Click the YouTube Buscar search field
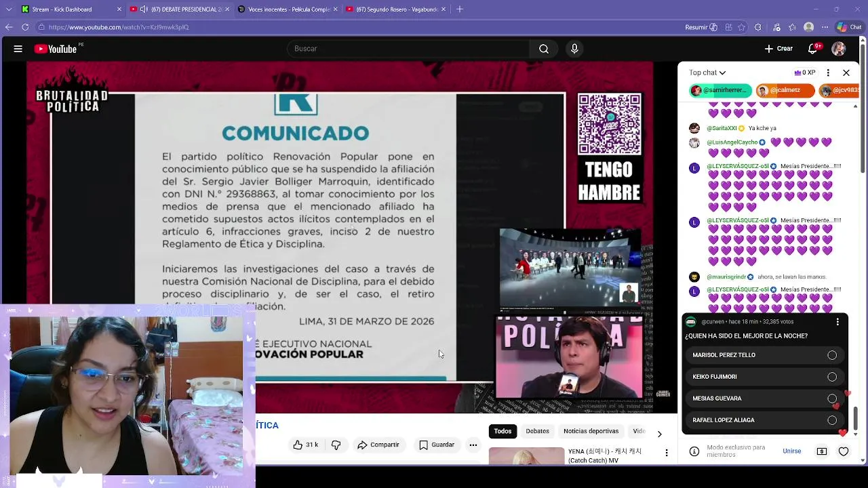868x488 pixels. pos(409,49)
